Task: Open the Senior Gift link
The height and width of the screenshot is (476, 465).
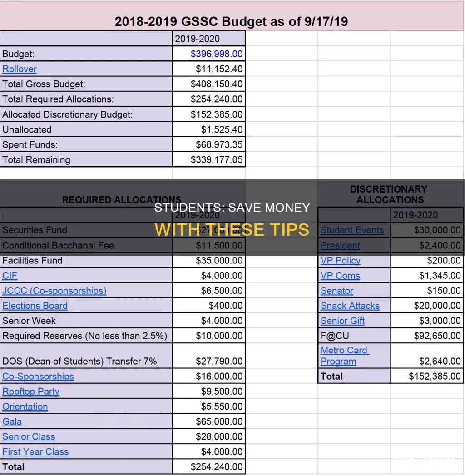Action: click(x=343, y=321)
